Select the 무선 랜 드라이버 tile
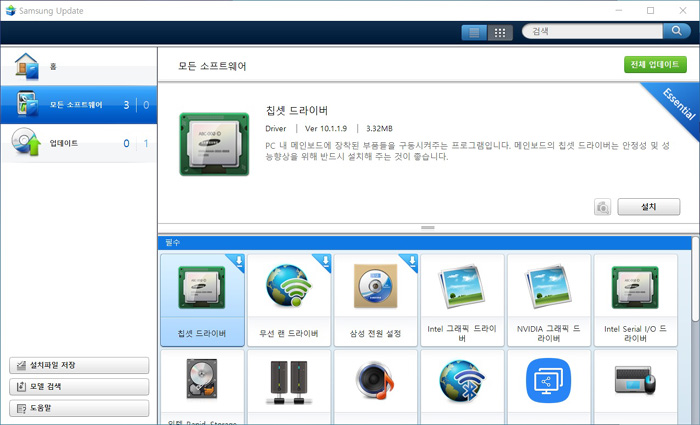 tap(289, 300)
